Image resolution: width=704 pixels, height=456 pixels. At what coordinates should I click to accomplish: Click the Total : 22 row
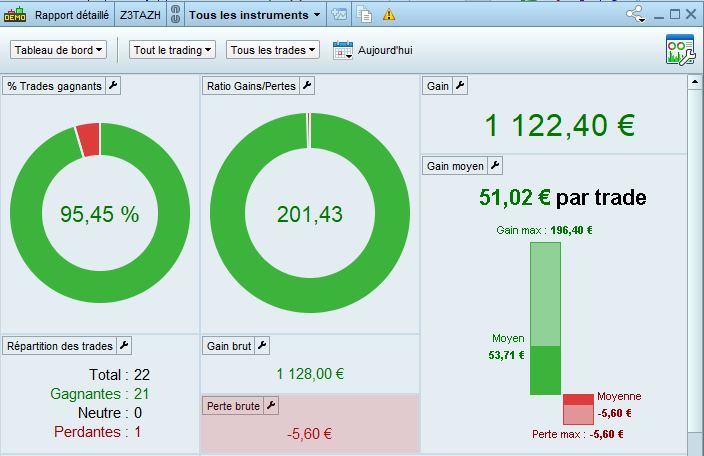[119, 374]
